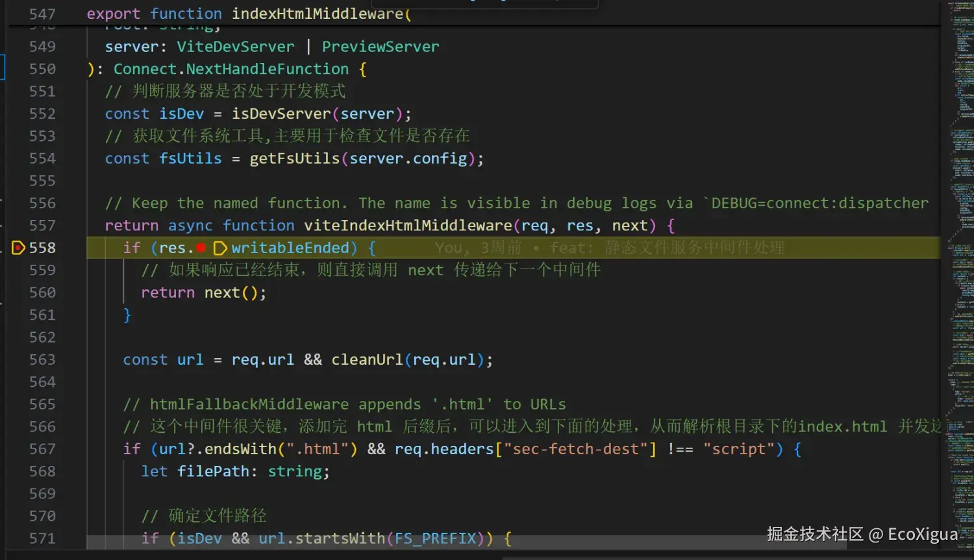Select line number 560 in the gutter

[42, 293]
